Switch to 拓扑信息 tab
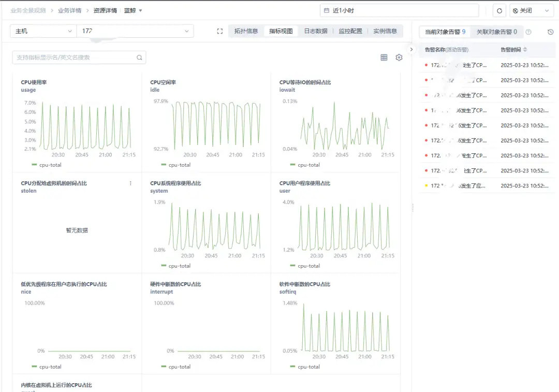 246,31
